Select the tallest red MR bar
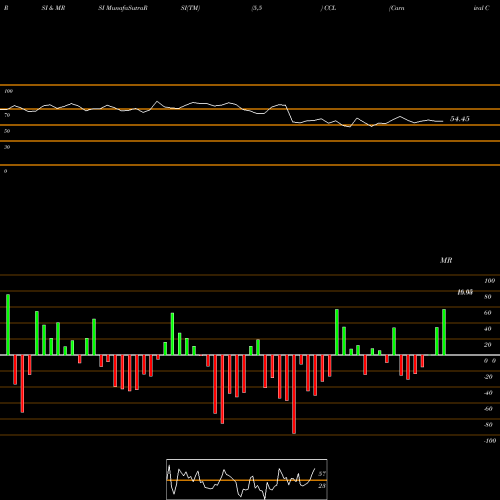 (294, 394)
